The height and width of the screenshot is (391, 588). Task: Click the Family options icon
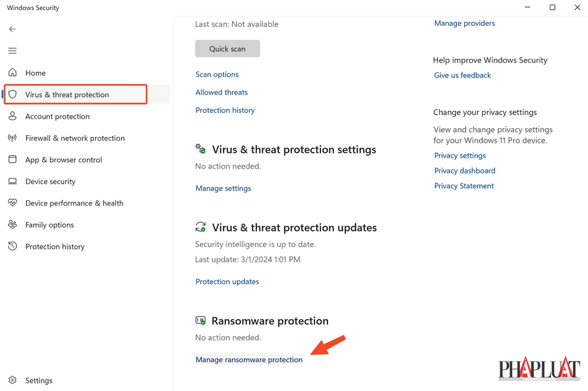pyautogui.click(x=12, y=225)
